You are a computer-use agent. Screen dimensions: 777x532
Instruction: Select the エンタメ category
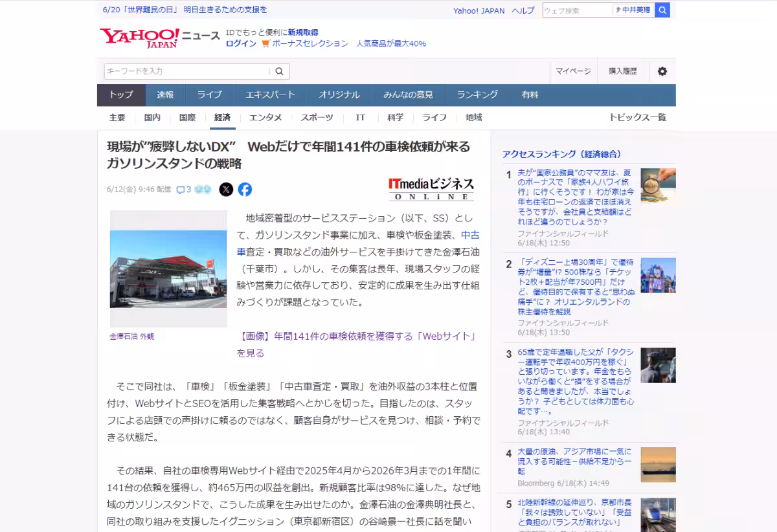[x=265, y=118]
